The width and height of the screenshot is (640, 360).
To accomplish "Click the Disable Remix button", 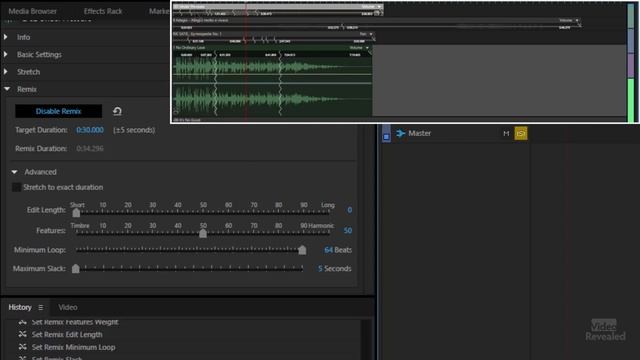I will [58, 111].
